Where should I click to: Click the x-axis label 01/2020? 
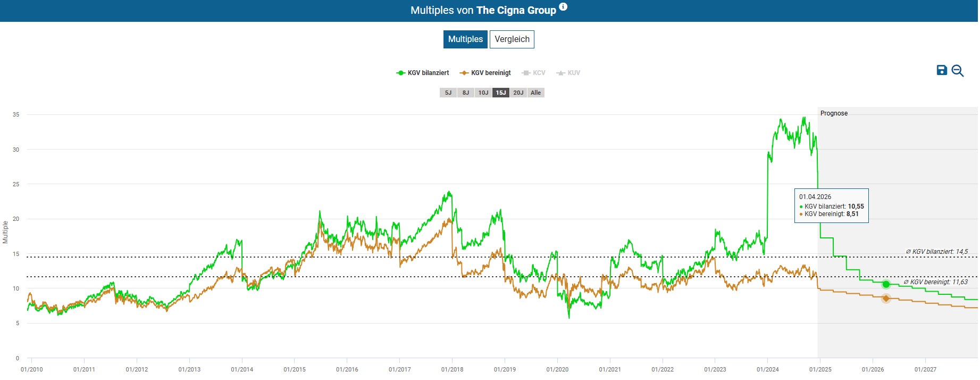click(x=557, y=369)
